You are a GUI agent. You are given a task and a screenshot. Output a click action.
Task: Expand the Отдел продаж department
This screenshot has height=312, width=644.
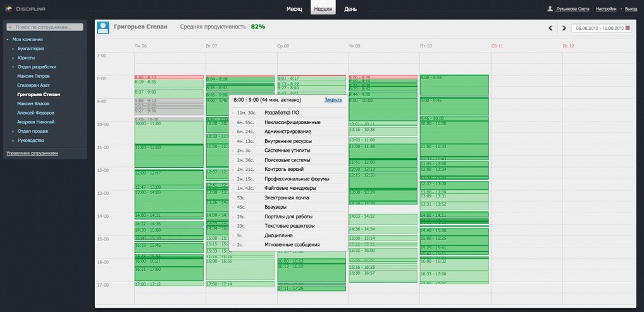[x=13, y=131]
